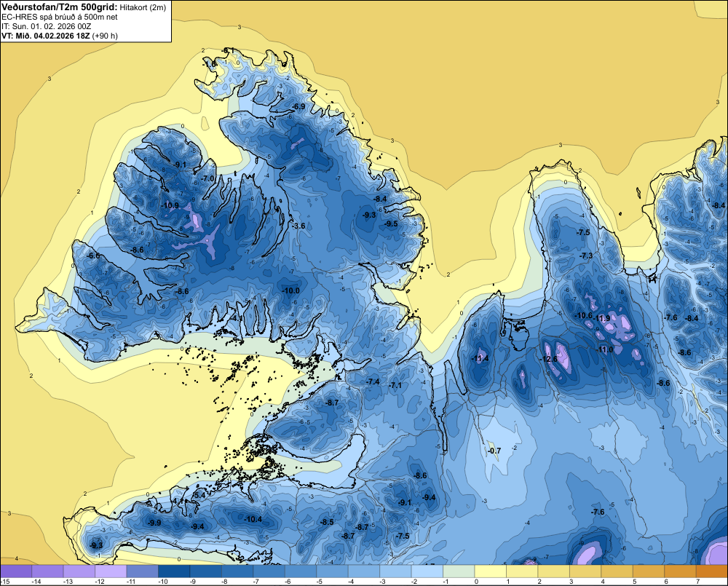Click the 7 label on the color scale
The width and height of the screenshot is (728, 586).
pos(698,582)
